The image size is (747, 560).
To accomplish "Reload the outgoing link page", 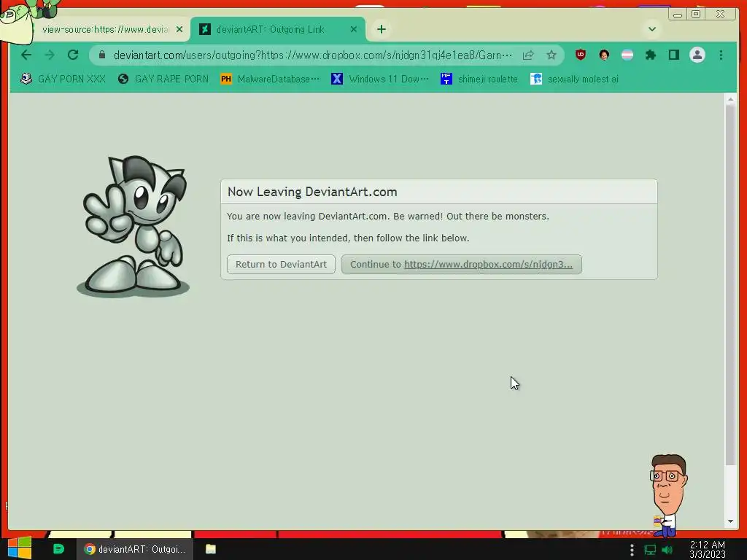I will coord(73,55).
